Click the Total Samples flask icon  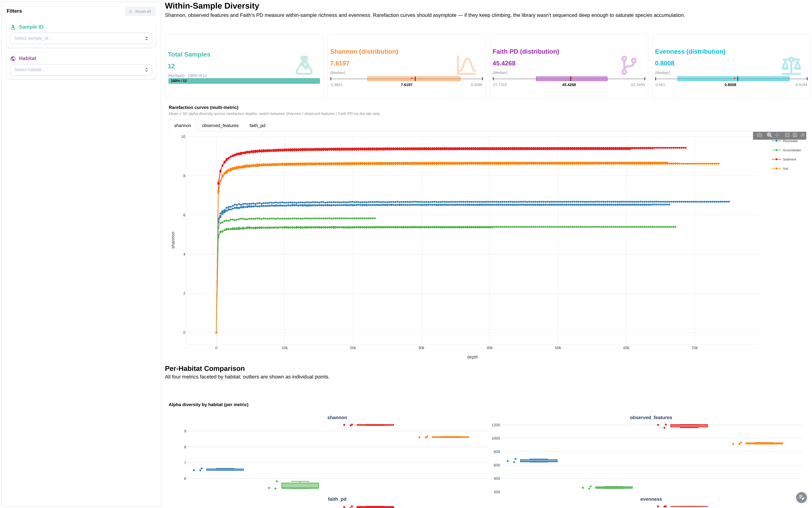pos(304,65)
